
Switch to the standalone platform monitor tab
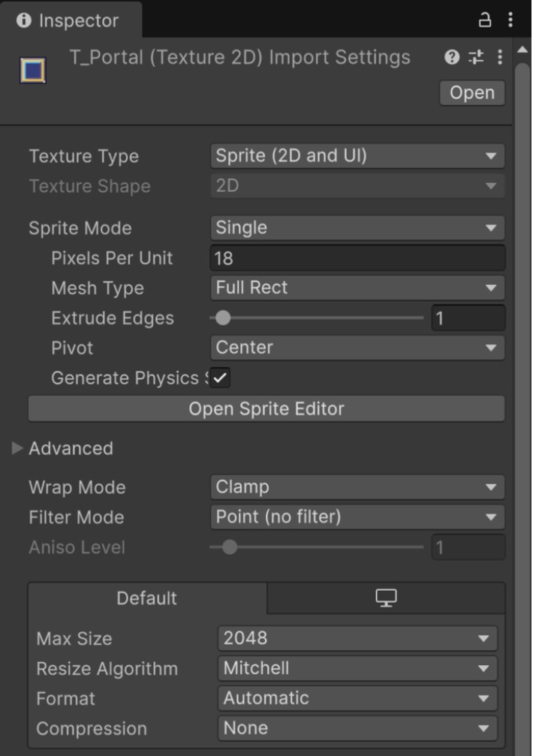(x=386, y=598)
